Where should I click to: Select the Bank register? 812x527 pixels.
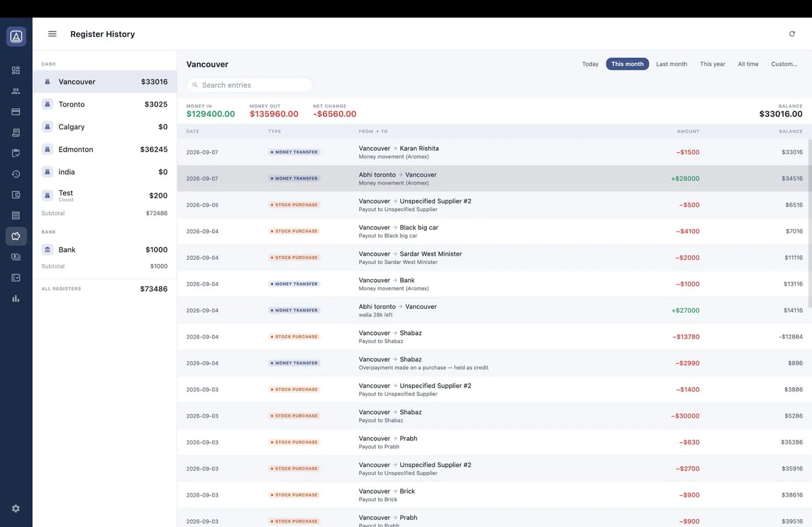[x=105, y=250]
